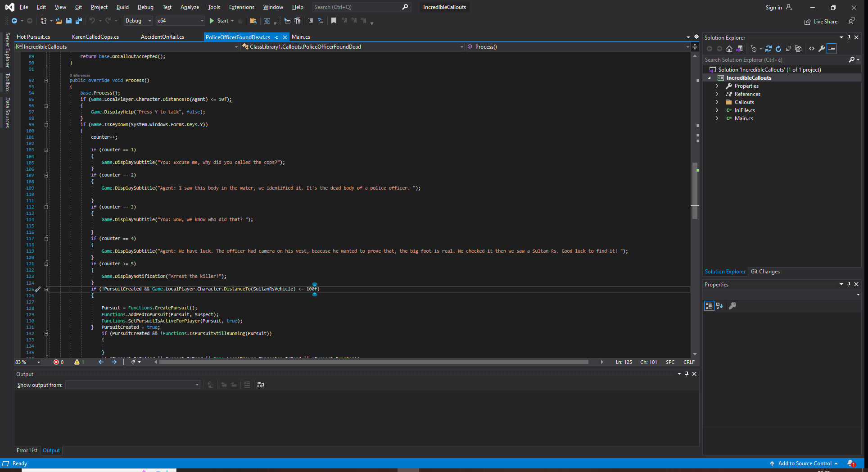868x472 pixels.
Task: Click the Open File folder icon
Action: tap(59, 21)
